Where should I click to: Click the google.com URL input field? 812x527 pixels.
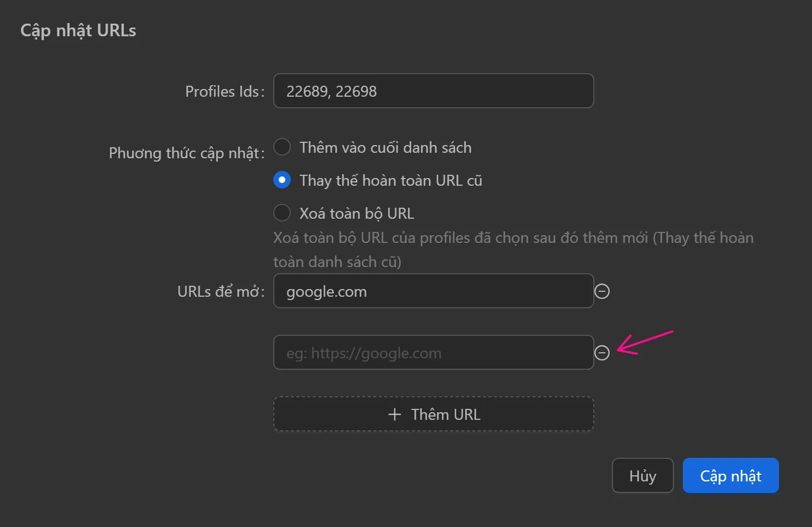(x=433, y=291)
